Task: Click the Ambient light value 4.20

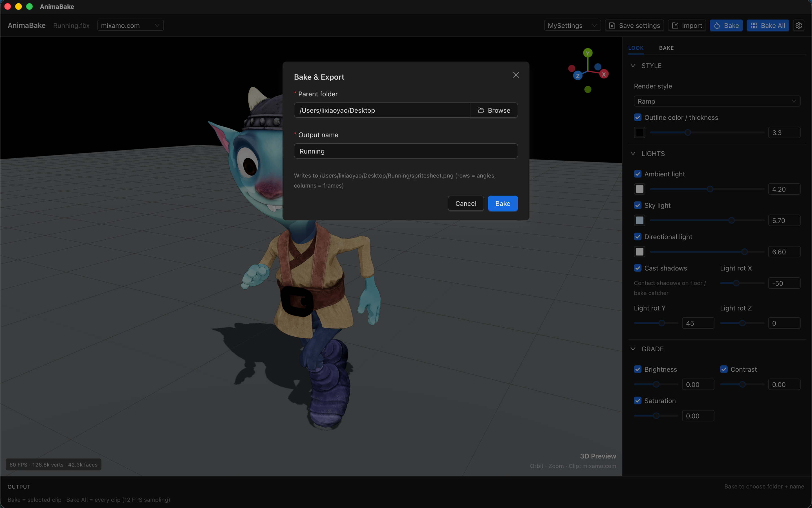Action: 784,189
